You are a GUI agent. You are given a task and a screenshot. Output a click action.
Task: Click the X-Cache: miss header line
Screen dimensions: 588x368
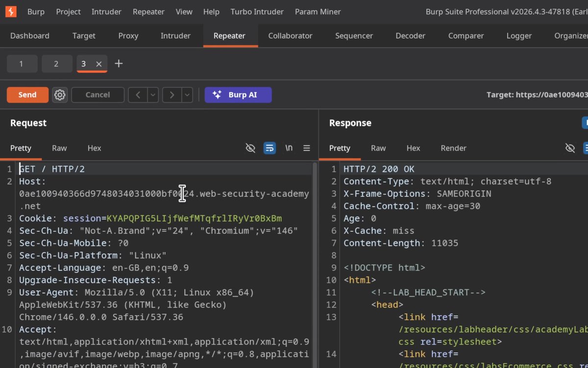(379, 231)
